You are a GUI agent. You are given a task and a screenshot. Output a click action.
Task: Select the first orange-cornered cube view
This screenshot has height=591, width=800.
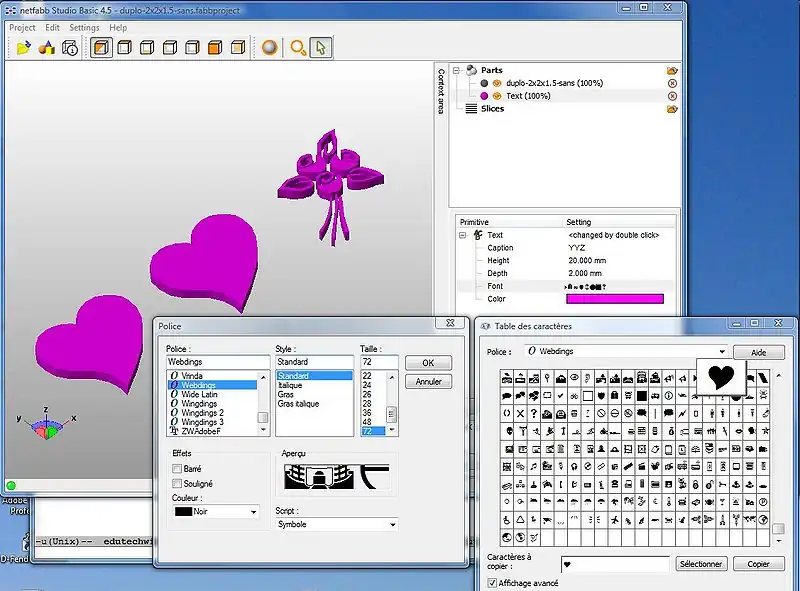click(101, 47)
